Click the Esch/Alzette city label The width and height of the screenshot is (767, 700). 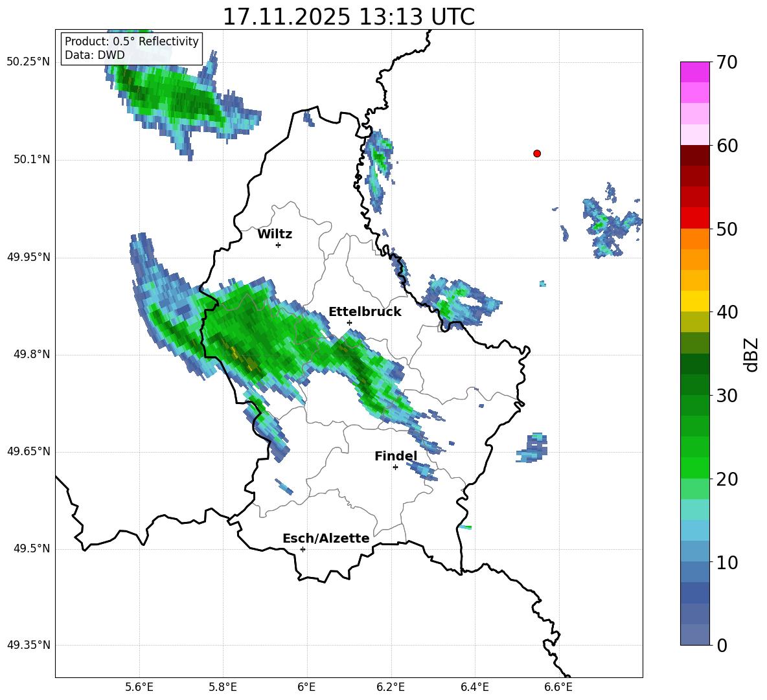click(x=326, y=538)
